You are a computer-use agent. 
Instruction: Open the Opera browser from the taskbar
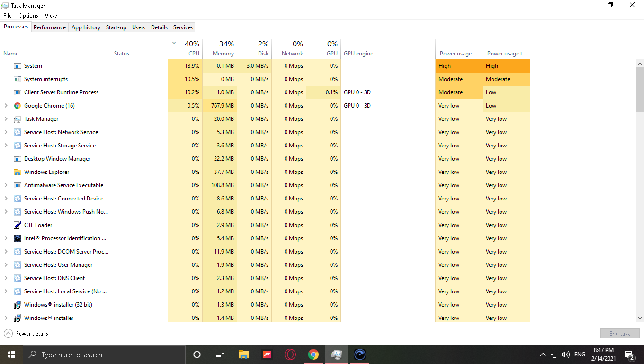pyautogui.click(x=290, y=355)
